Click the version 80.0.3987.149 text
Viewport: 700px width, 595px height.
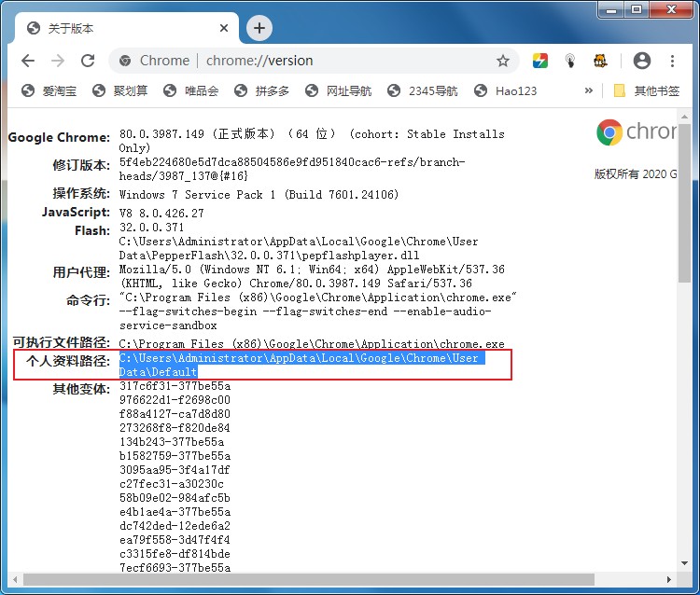pos(161,133)
